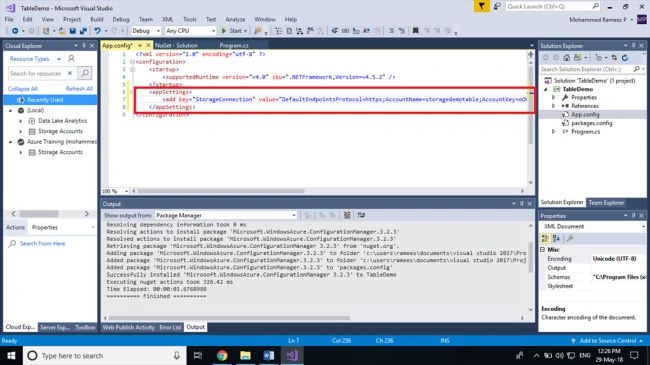Open Word from the taskbar
The height and width of the screenshot is (365, 650).
click(268, 355)
